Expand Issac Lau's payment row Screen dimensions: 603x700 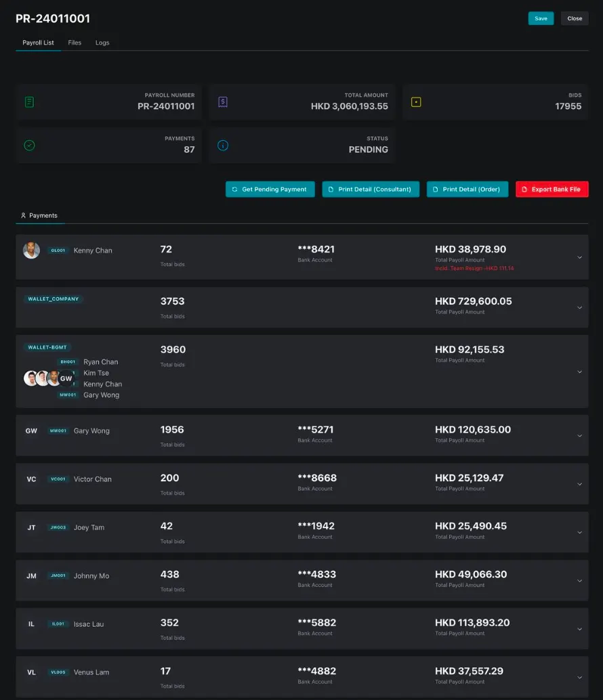[x=579, y=629]
